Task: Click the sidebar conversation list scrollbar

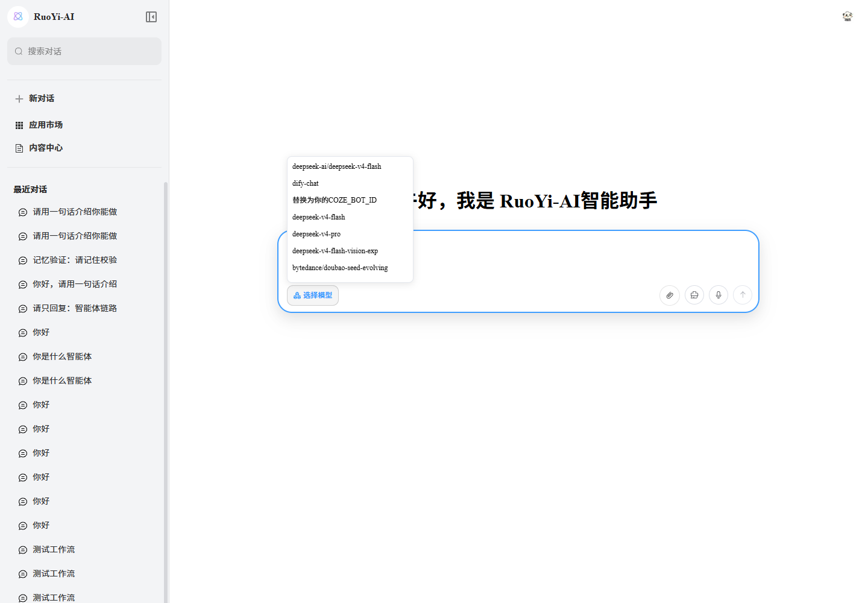Action: (166, 392)
